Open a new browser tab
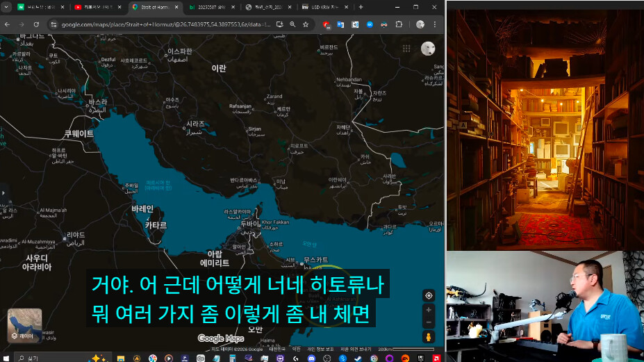Viewport: 644px width, 362px height. point(361,7)
